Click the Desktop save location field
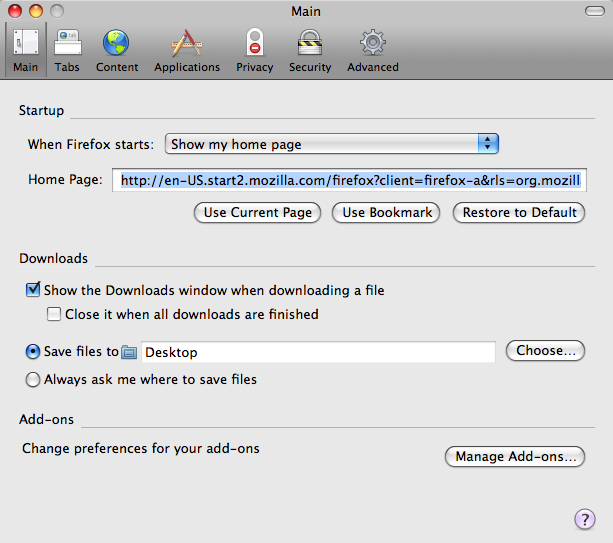Image resolution: width=613 pixels, height=543 pixels. 318,352
